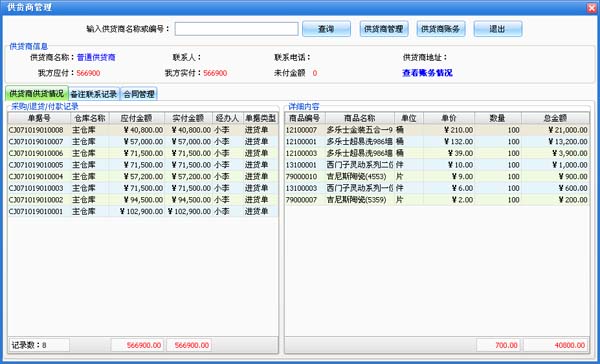This screenshot has height=364, width=600.
Task: Select the 供货商供货情况 tab
Action: [x=37, y=94]
